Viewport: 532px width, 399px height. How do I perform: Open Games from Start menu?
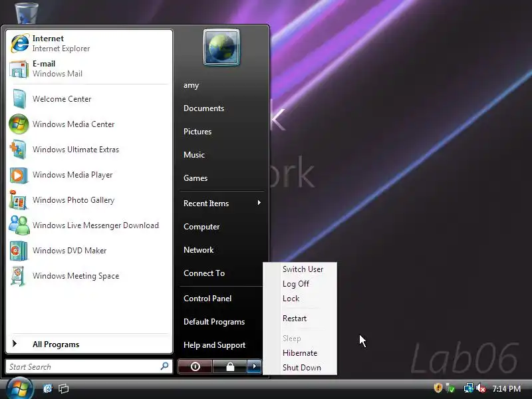196,178
